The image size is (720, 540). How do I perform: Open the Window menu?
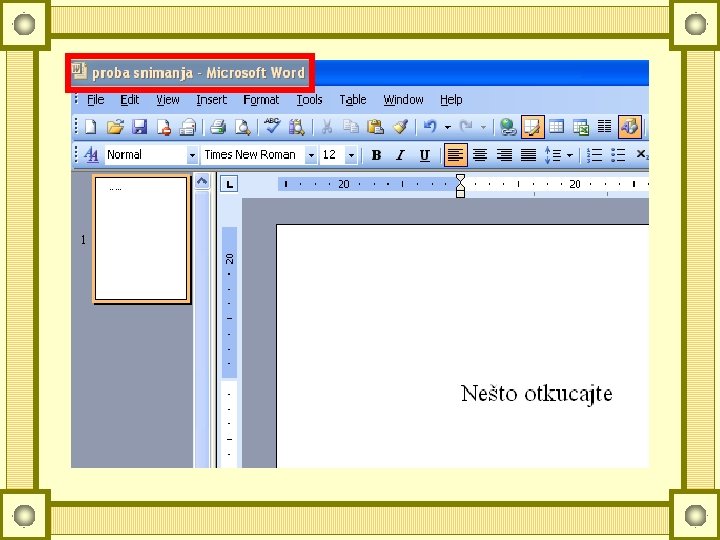tap(403, 100)
